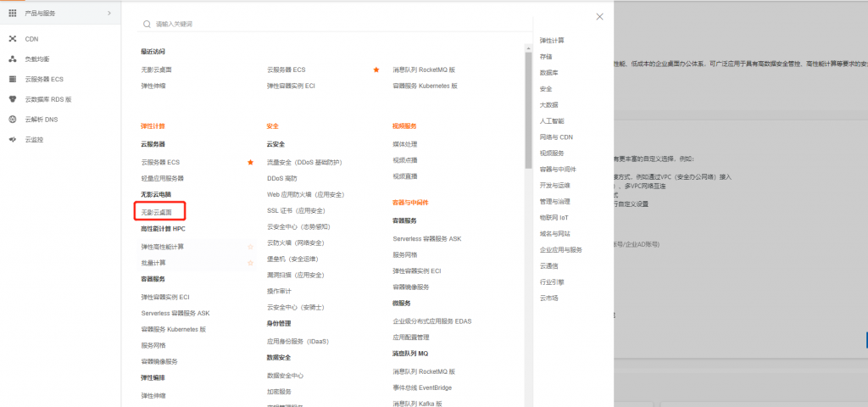The height and width of the screenshot is (407, 868).
Task: Jump to 开发与运维 category
Action: [x=554, y=186]
